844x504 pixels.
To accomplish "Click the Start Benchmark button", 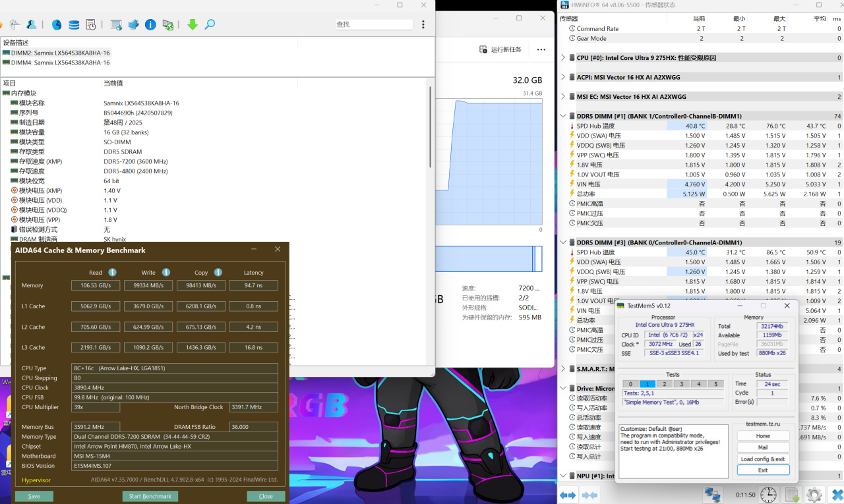I will [150, 496].
